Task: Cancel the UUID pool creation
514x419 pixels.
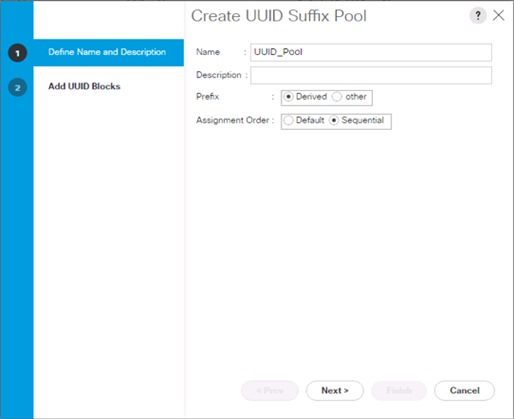Action: click(465, 391)
